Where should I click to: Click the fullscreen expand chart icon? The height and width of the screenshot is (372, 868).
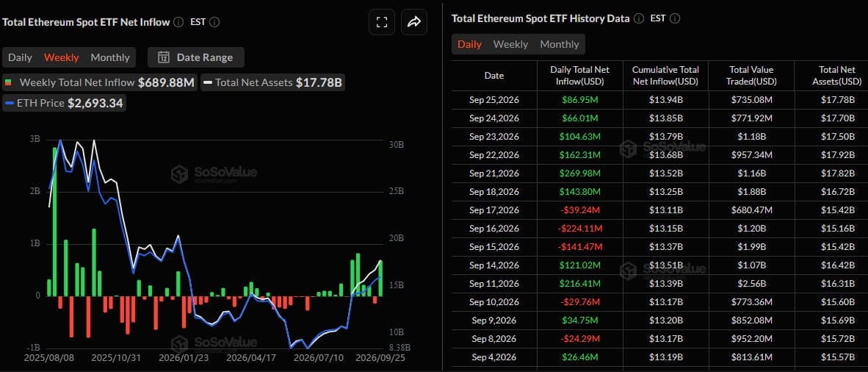(x=381, y=22)
